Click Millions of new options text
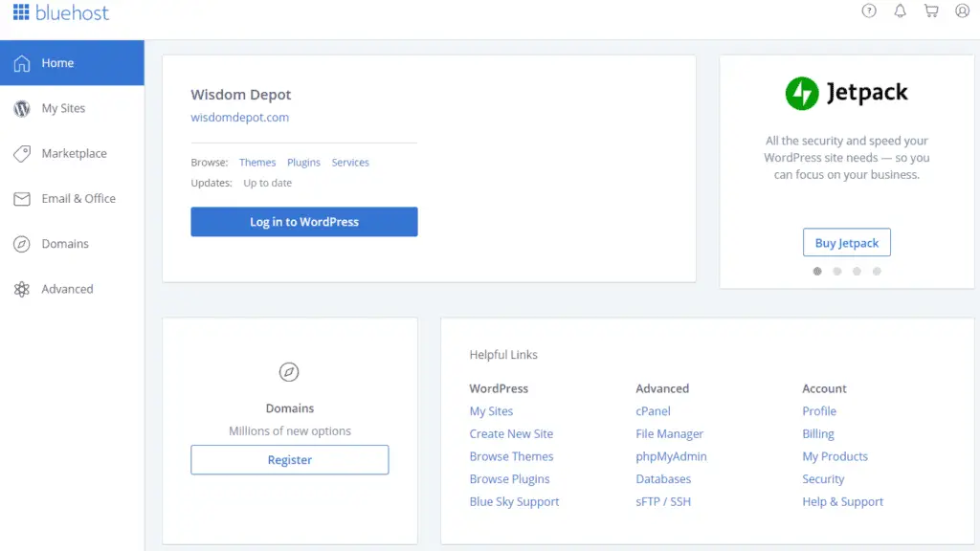The width and height of the screenshot is (980, 551). click(289, 431)
